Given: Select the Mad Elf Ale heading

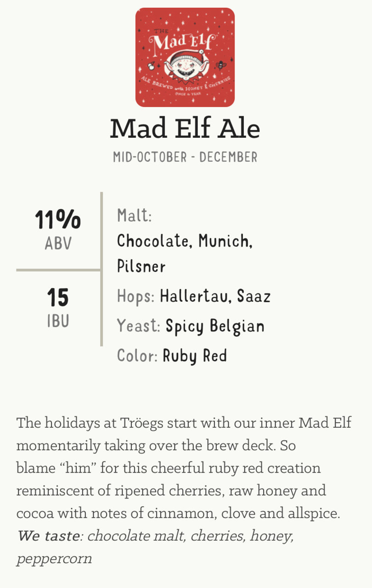Looking at the screenshot, I should (185, 128).
